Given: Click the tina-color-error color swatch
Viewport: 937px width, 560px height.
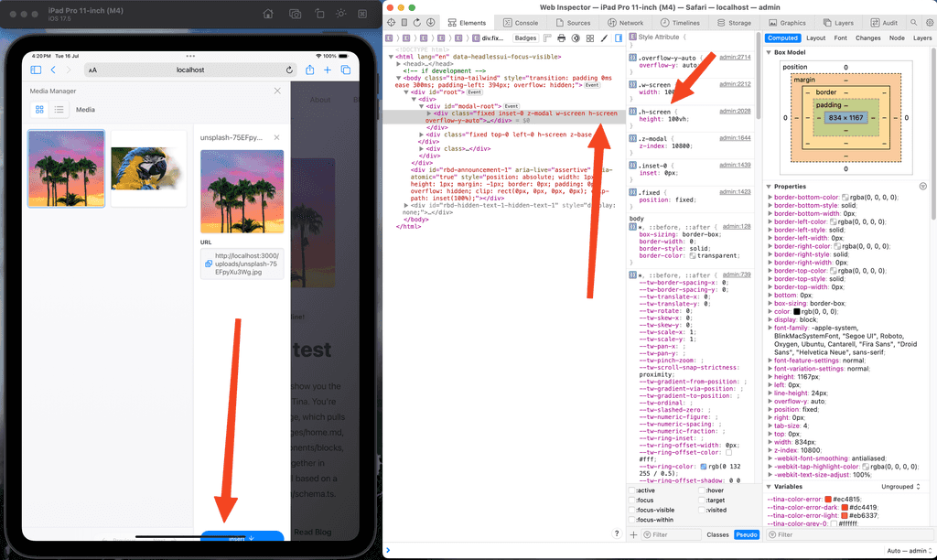Looking at the screenshot, I should 826,499.
